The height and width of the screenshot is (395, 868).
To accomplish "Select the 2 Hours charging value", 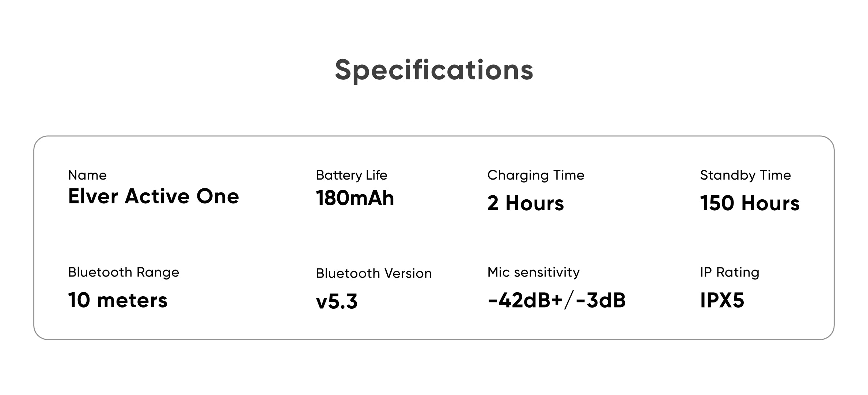I will (x=525, y=203).
